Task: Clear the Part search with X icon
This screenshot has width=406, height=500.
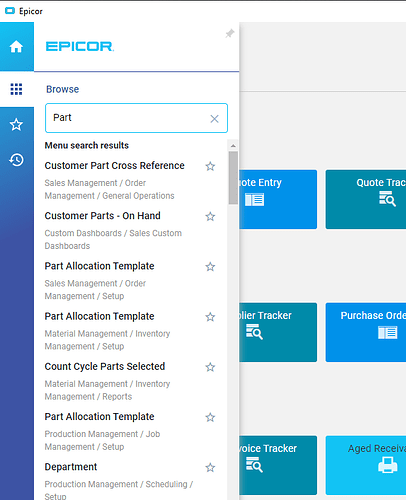Action: 214,119
